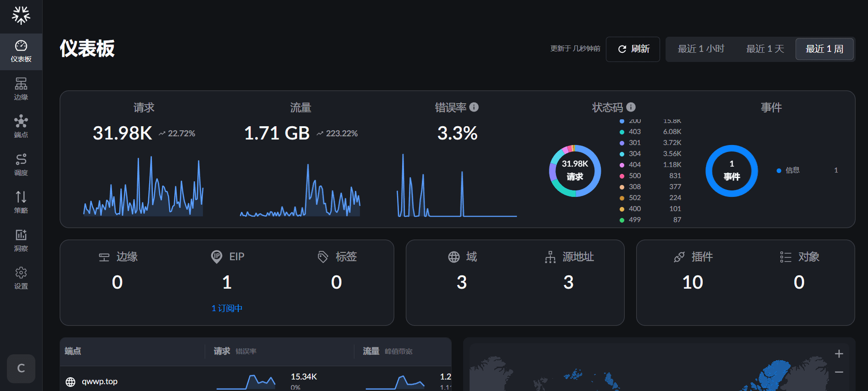Click the 223.22% traffic trend value
This screenshot has width=868, height=391.
(x=342, y=134)
